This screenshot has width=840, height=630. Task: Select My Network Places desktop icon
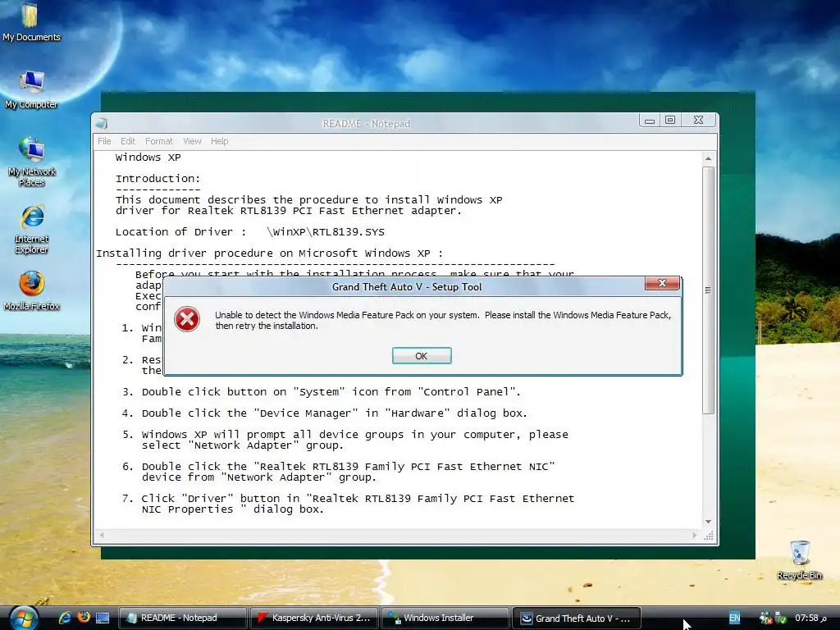pos(31,161)
